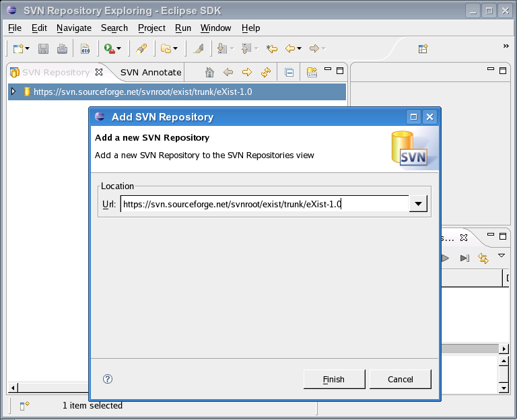Minimize the SVN Repository view panel
517x420 pixels.
pos(328,69)
